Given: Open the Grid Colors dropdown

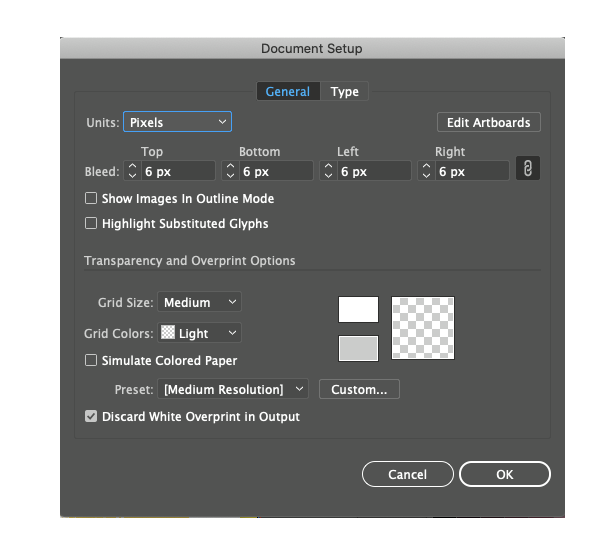Looking at the screenshot, I should click(x=200, y=333).
